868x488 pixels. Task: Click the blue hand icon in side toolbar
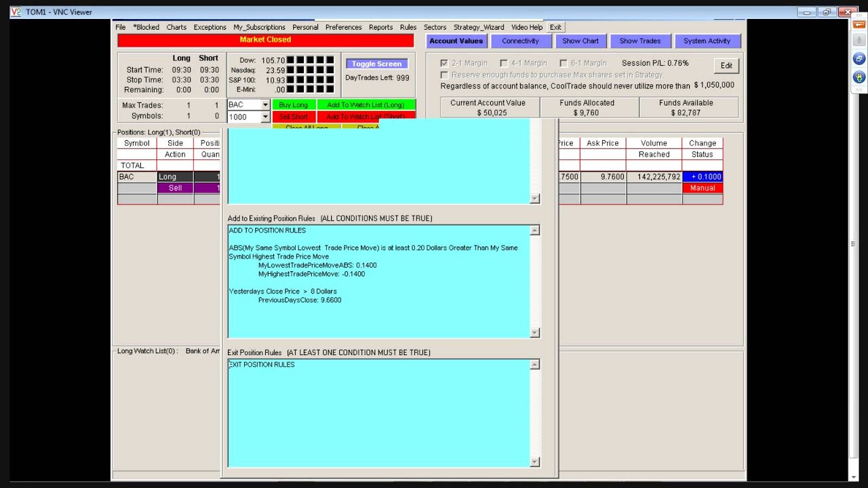coord(858,77)
